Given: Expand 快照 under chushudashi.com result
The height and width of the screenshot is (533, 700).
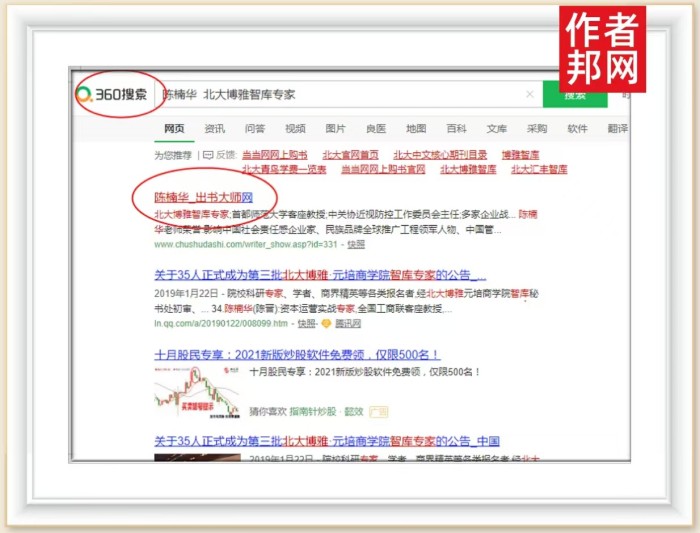Looking at the screenshot, I should (x=356, y=243).
